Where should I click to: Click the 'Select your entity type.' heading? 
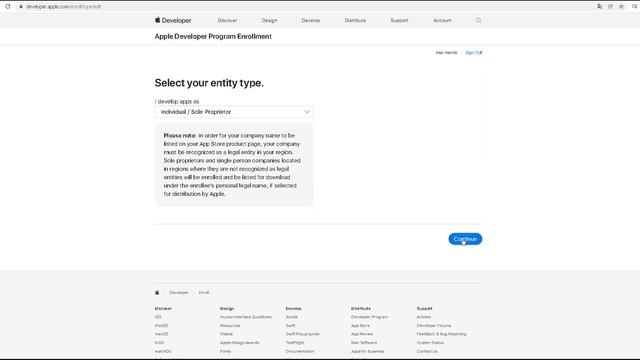pos(209,83)
